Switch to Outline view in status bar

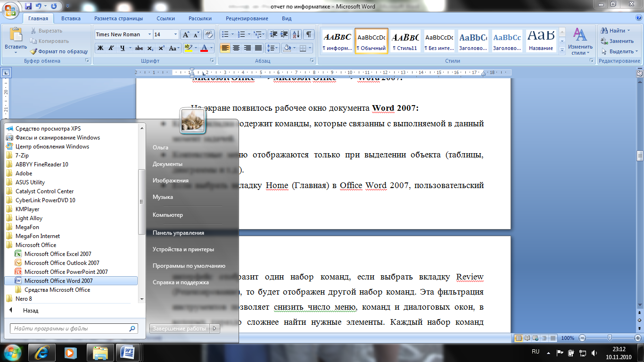(543, 338)
